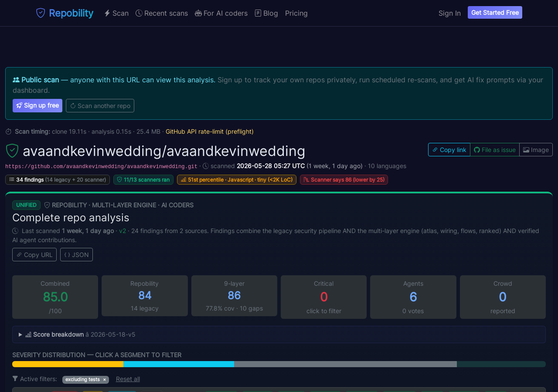Click the Reset all filters link

tap(128, 379)
